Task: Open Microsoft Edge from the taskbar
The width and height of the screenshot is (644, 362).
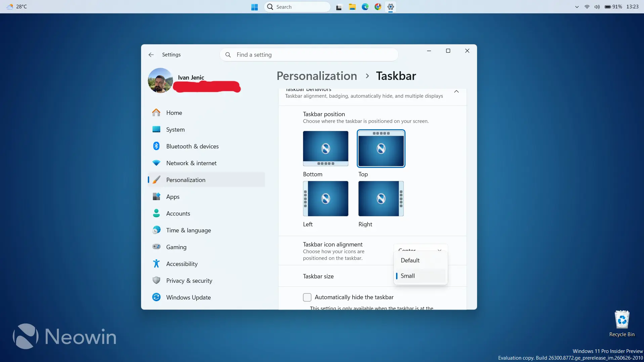Action: [365, 7]
